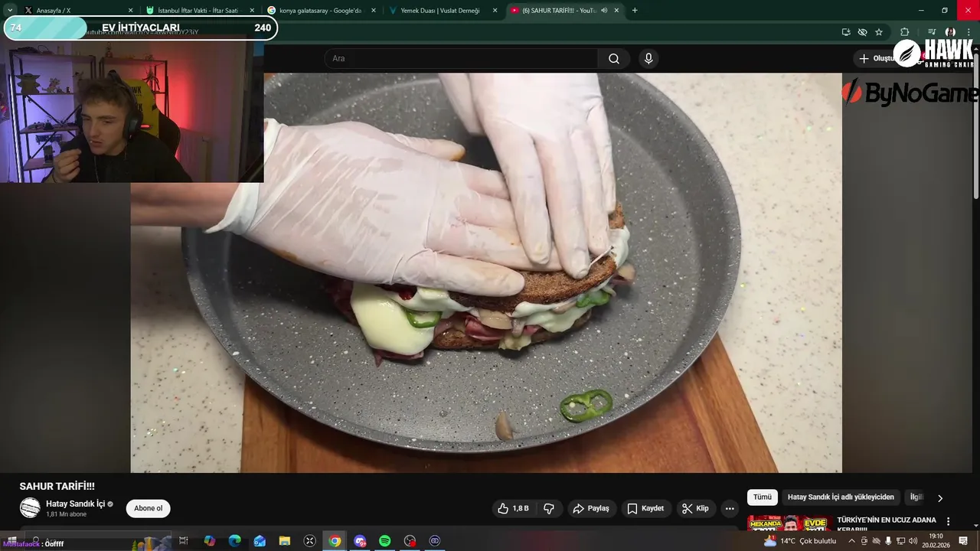
Task: Open a new browser tab with plus
Action: click(x=635, y=11)
